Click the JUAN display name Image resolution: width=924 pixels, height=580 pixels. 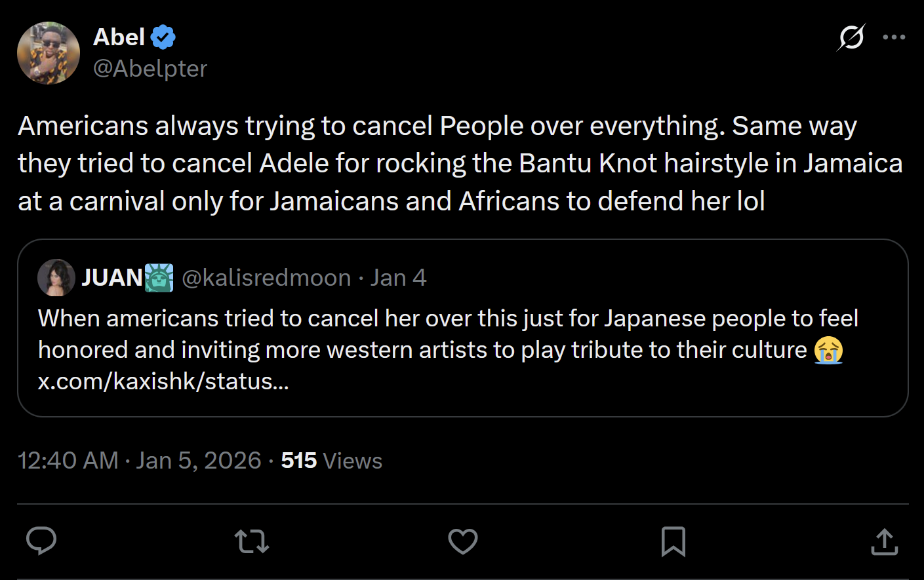112,278
